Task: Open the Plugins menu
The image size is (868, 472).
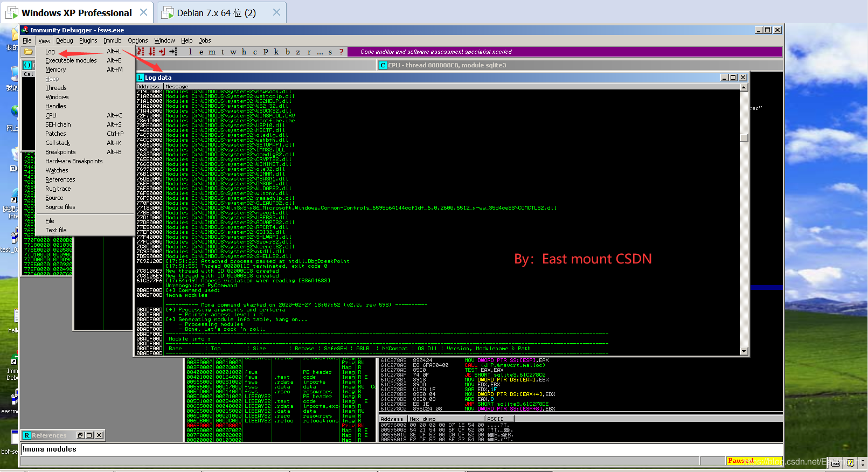Action: pyautogui.click(x=88, y=40)
